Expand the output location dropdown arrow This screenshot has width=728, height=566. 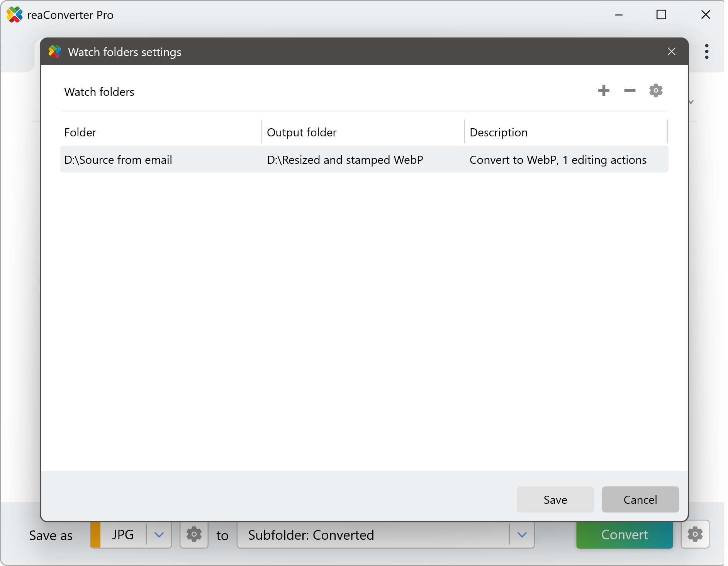[522, 535]
